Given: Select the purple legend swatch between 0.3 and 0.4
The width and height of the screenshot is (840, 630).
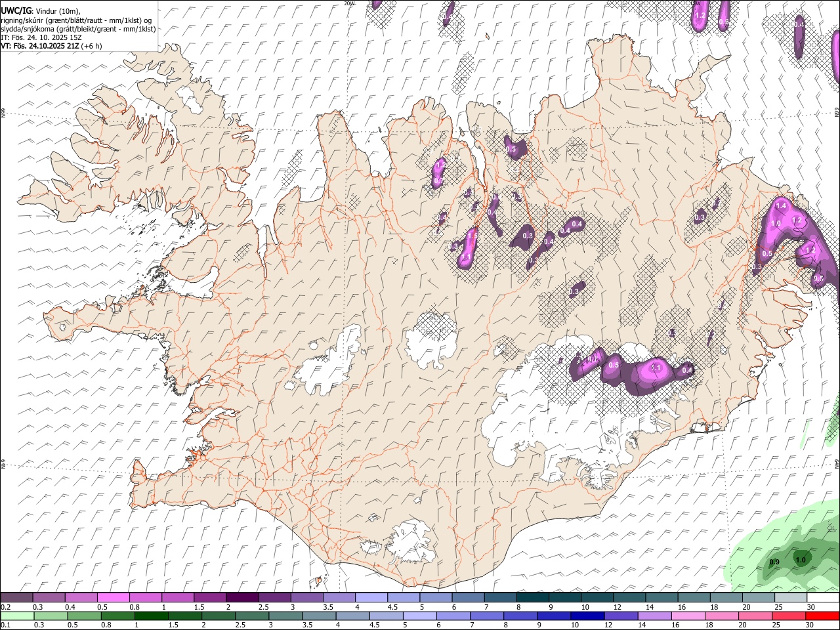Looking at the screenshot, I should coord(49,598).
